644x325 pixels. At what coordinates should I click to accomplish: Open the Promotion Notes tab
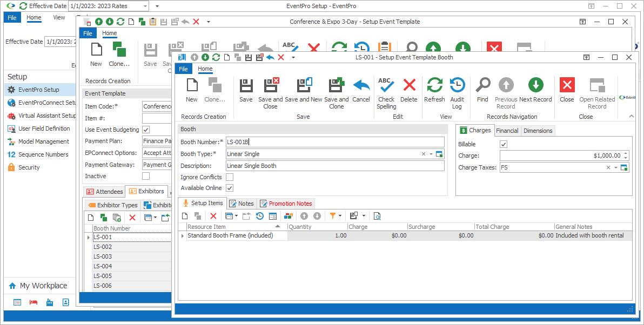286,204
